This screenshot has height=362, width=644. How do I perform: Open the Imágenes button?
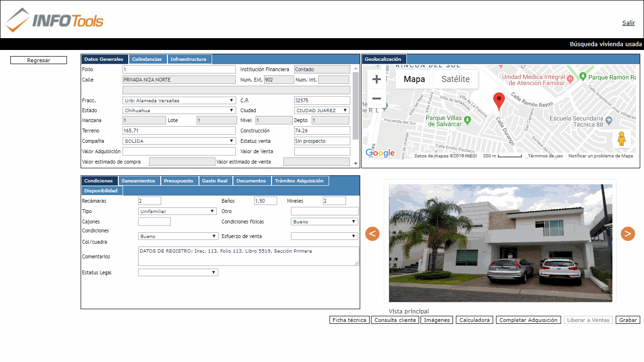(437, 320)
